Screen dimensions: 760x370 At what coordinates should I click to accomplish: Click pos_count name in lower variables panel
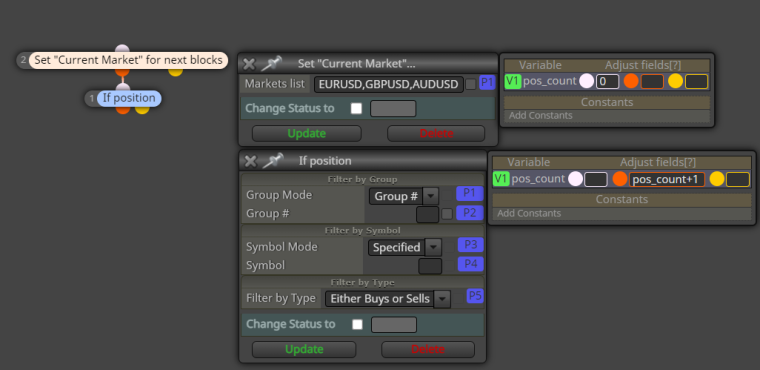(538, 179)
